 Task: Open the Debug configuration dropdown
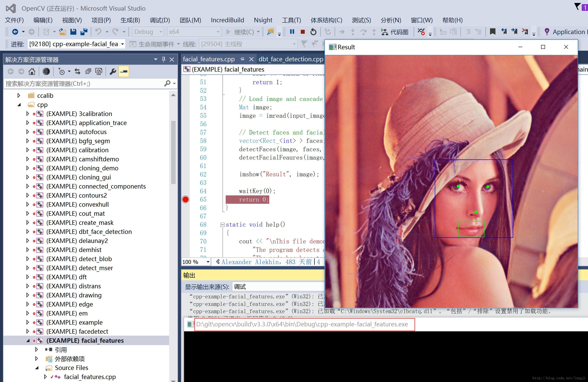(148, 32)
